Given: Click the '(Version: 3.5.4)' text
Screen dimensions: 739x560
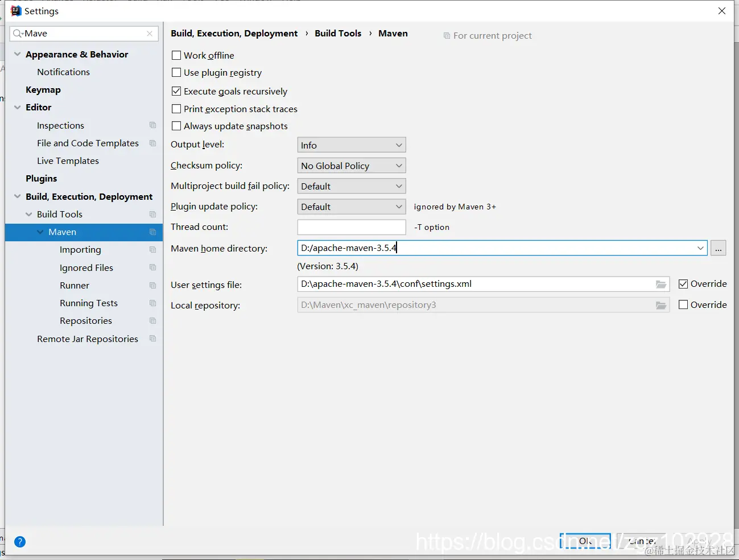Looking at the screenshot, I should tap(328, 266).
